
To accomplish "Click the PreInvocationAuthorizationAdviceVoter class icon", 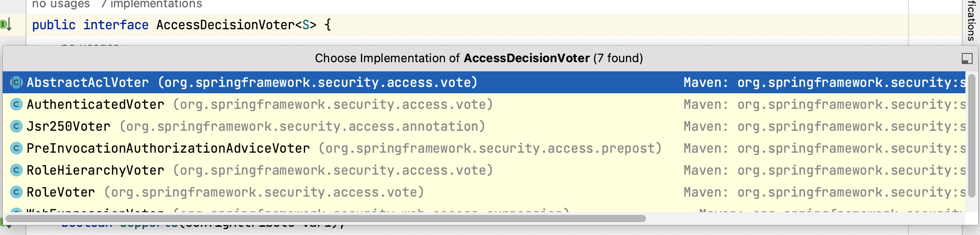I will click(x=16, y=149).
